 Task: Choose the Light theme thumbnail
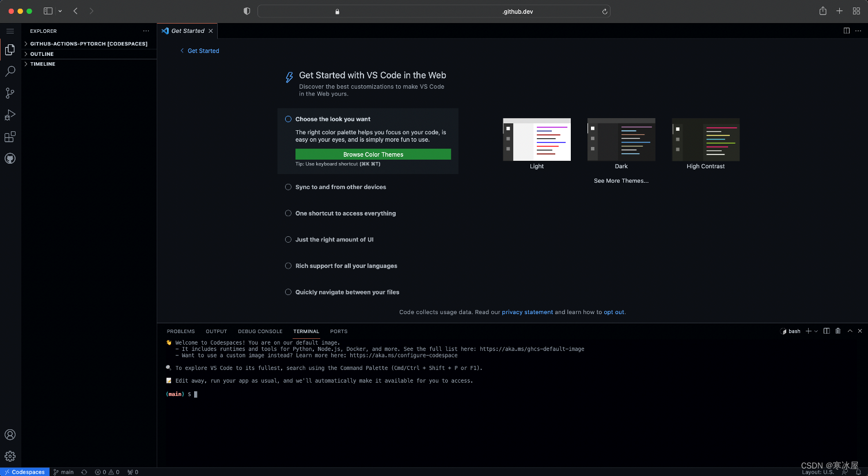pos(537,139)
